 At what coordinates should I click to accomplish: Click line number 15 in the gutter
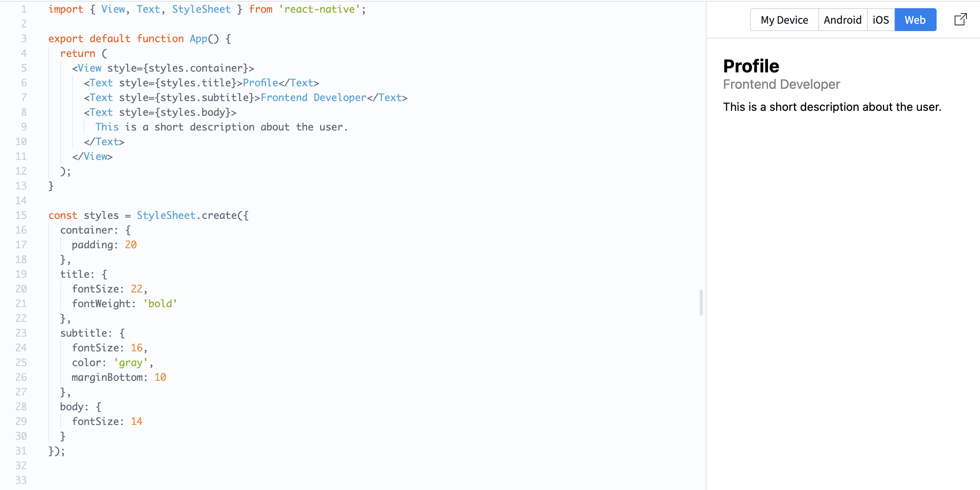[x=21, y=216]
